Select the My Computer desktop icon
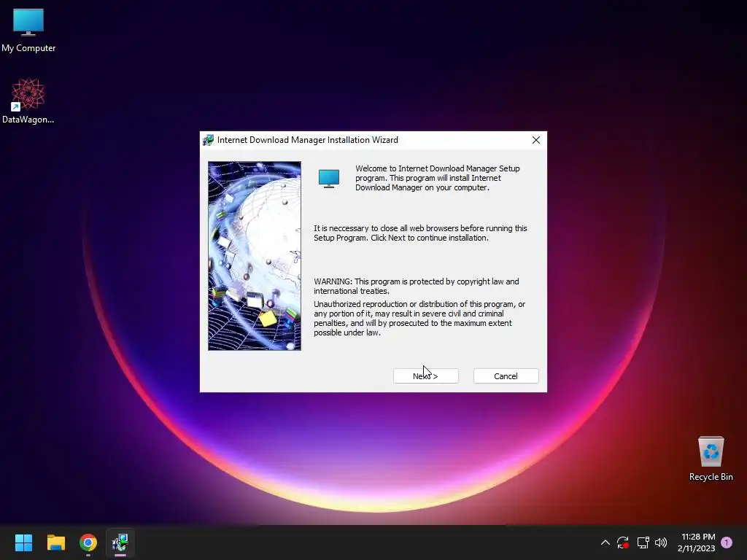The width and height of the screenshot is (747, 560). point(28,31)
